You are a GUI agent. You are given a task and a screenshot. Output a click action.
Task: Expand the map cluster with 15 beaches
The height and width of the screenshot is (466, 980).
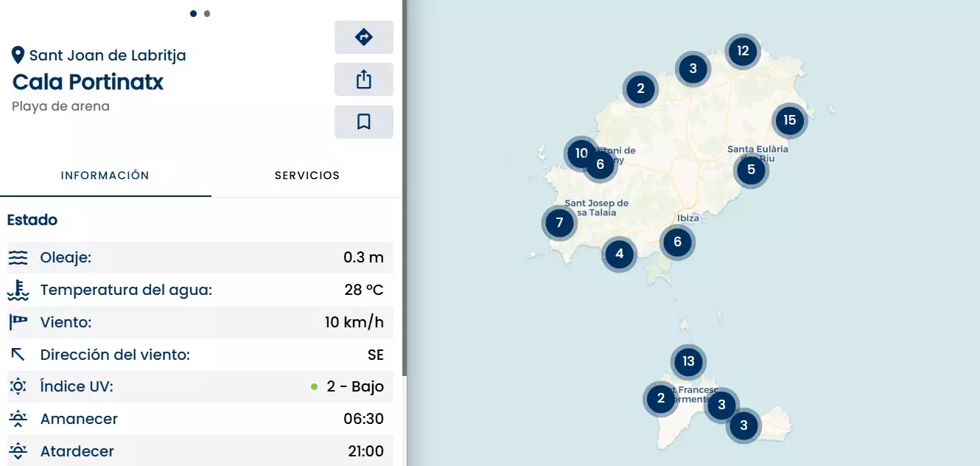tap(789, 120)
